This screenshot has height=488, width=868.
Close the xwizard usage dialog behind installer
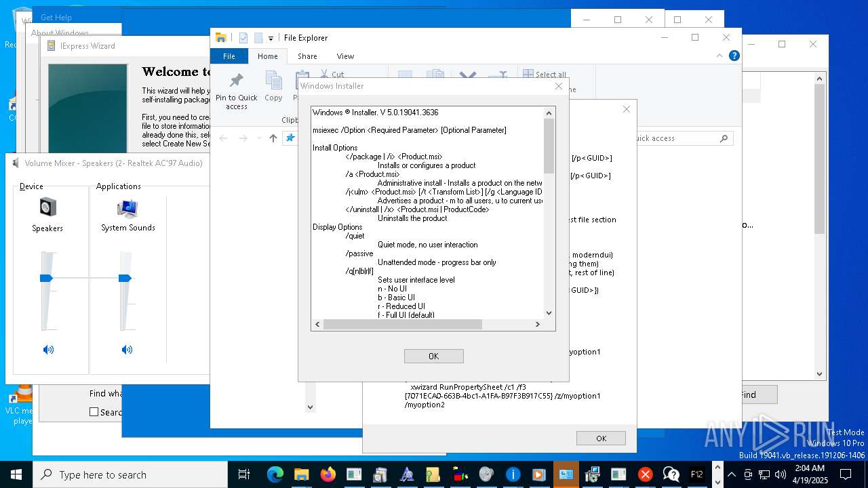click(x=627, y=109)
